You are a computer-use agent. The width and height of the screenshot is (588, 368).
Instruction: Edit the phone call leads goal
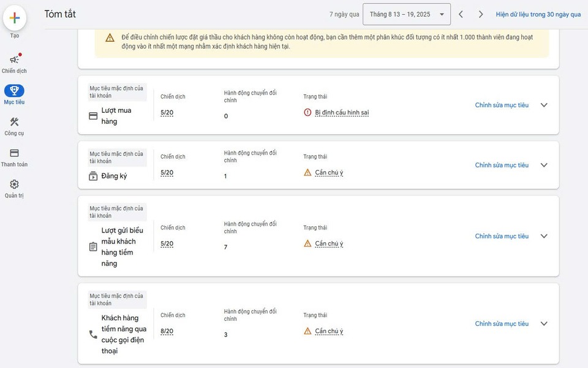502,324
